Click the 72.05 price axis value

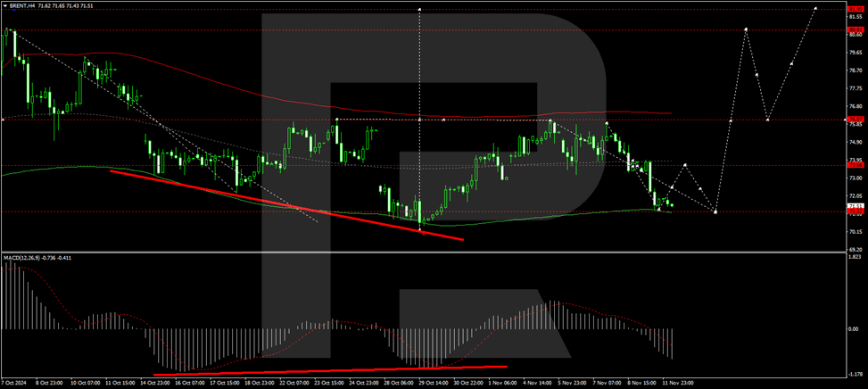(856, 196)
